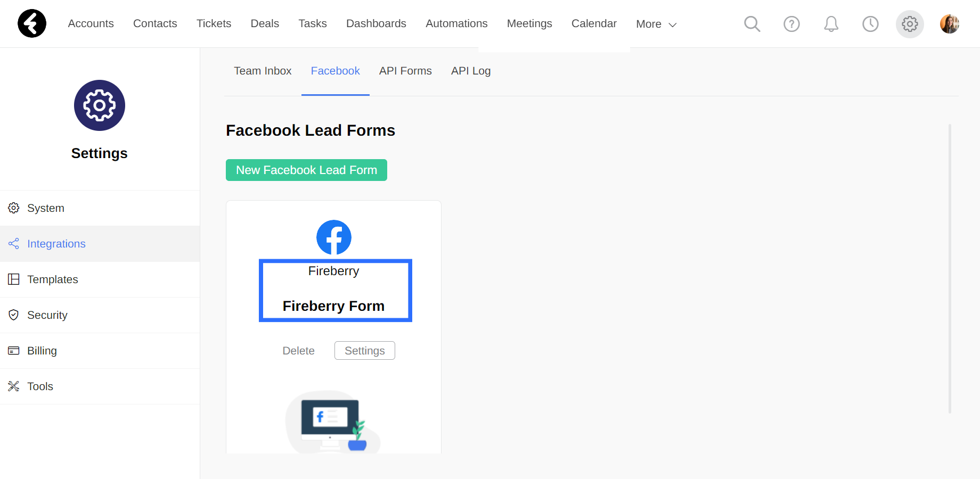Open the Contacts menu
This screenshot has width=980, height=479.
pyautogui.click(x=155, y=23)
